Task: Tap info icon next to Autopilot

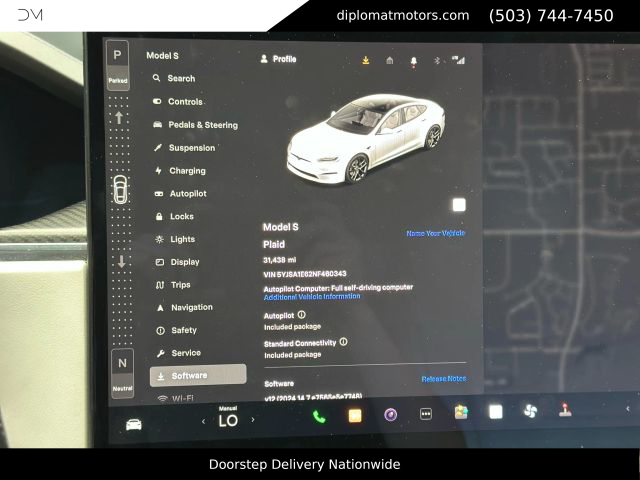Action: [x=302, y=315]
